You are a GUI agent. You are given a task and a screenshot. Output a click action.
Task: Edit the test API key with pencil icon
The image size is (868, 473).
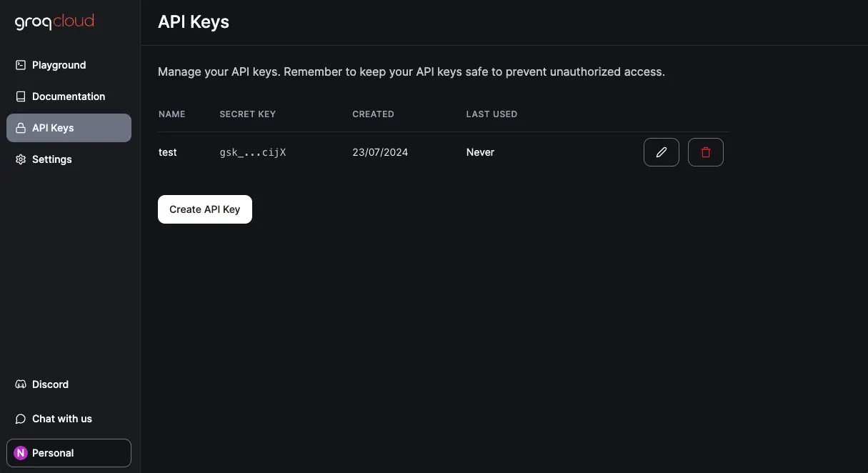tap(662, 152)
